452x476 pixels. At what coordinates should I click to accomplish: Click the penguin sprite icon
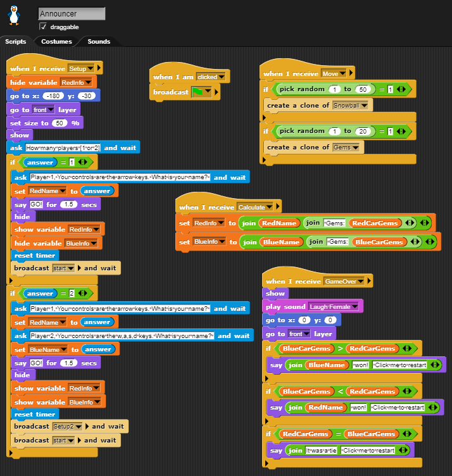pos(13,15)
